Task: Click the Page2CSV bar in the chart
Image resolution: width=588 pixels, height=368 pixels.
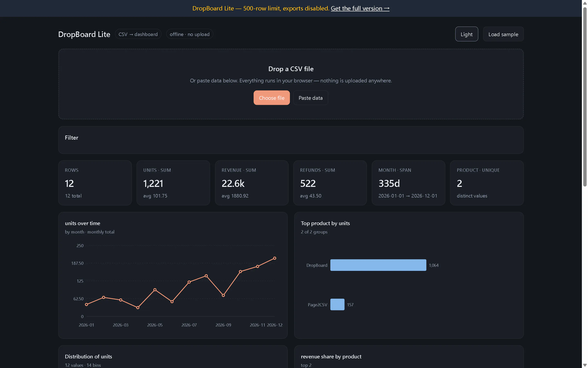Action: pos(337,304)
